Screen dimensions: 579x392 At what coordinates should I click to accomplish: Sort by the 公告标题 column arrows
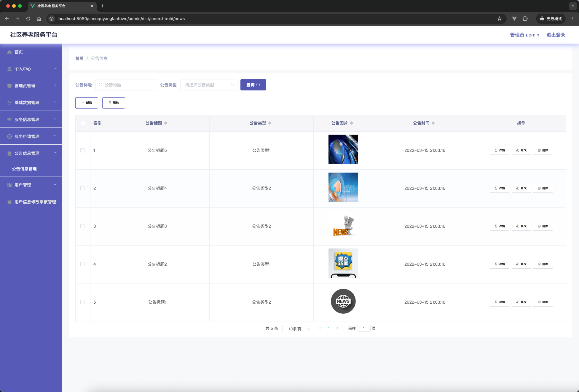166,123
